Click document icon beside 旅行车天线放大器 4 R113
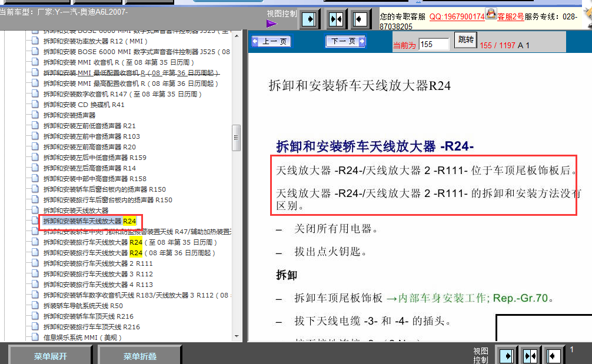592x364 pixels. pyautogui.click(x=35, y=283)
